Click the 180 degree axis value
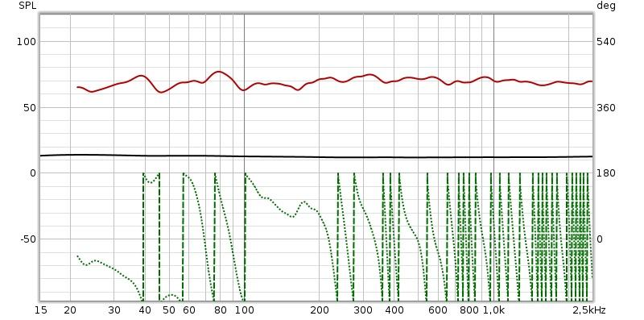The width and height of the screenshot is (644, 320). pyautogui.click(x=606, y=173)
